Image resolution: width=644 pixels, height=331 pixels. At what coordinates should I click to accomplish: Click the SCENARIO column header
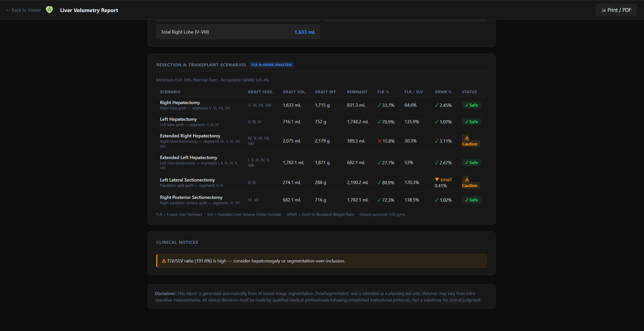[170, 92]
